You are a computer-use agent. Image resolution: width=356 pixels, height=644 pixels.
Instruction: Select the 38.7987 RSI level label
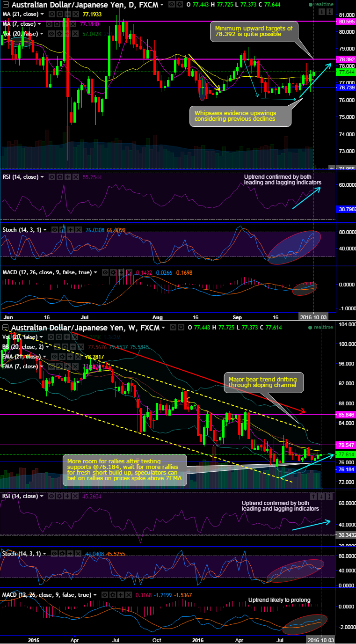point(346,209)
